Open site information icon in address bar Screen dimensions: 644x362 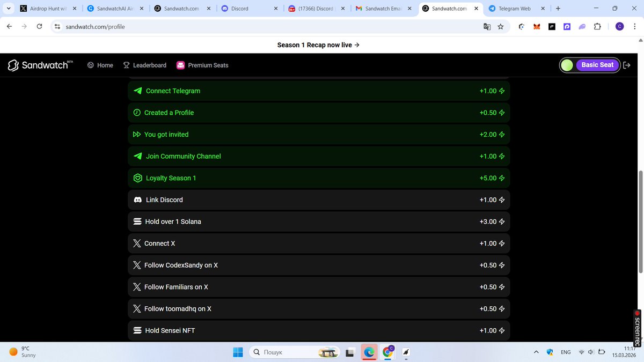point(57,26)
